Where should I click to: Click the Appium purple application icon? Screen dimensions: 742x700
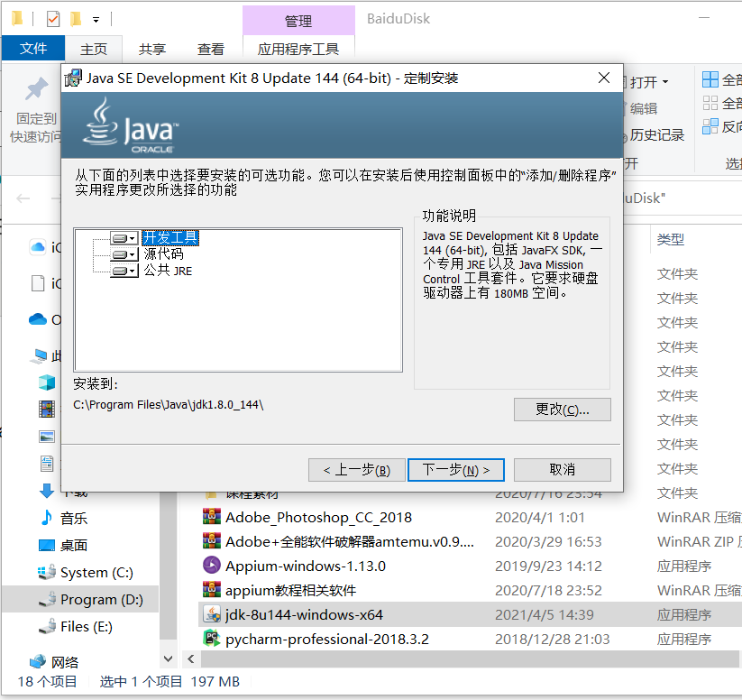point(212,565)
